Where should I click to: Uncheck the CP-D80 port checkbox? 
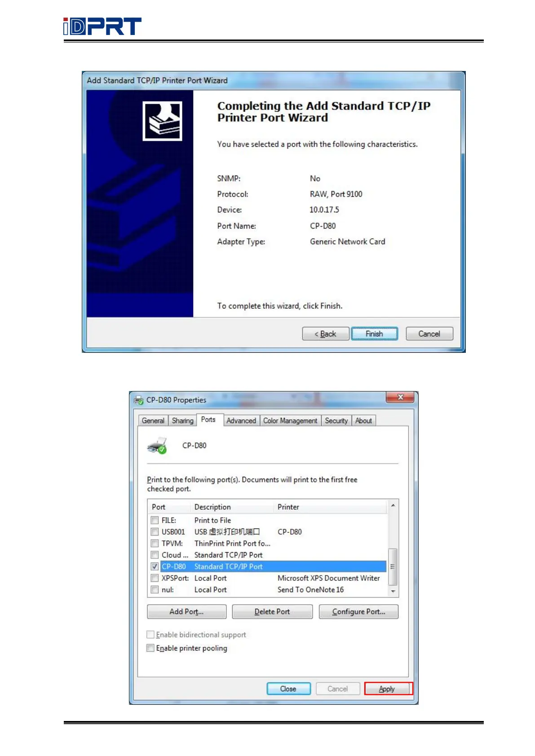[x=155, y=567]
